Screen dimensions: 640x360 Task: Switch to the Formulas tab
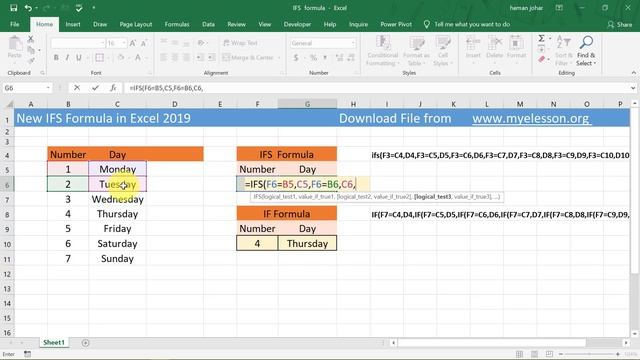[177, 24]
